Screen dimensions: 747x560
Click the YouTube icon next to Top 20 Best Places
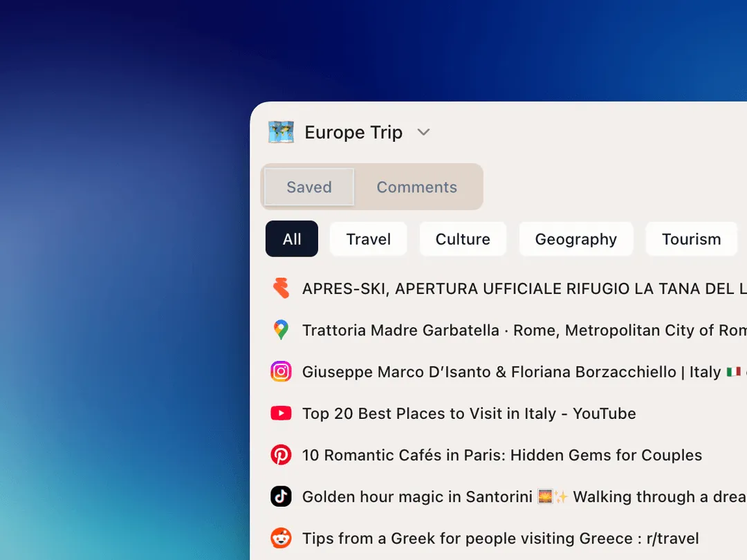click(281, 413)
